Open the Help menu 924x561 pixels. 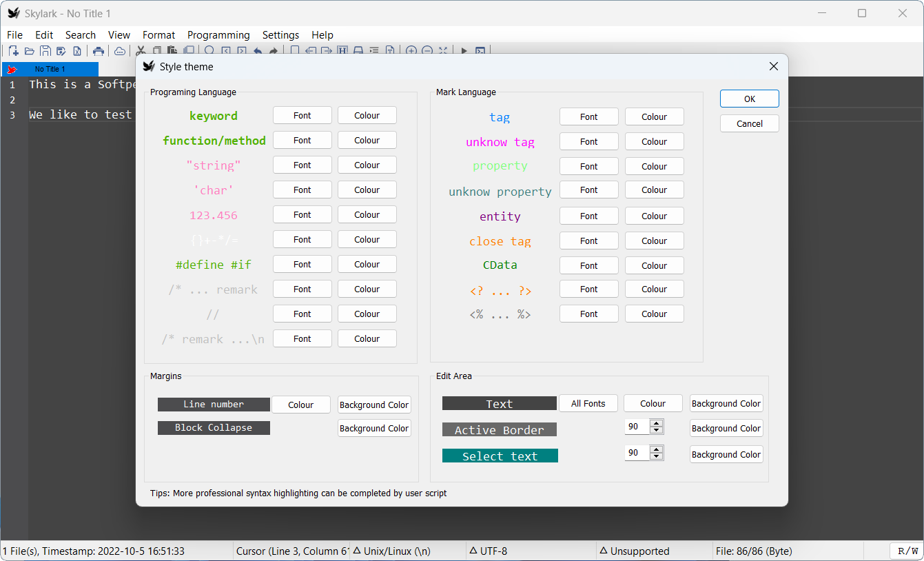click(x=322, y=35)
